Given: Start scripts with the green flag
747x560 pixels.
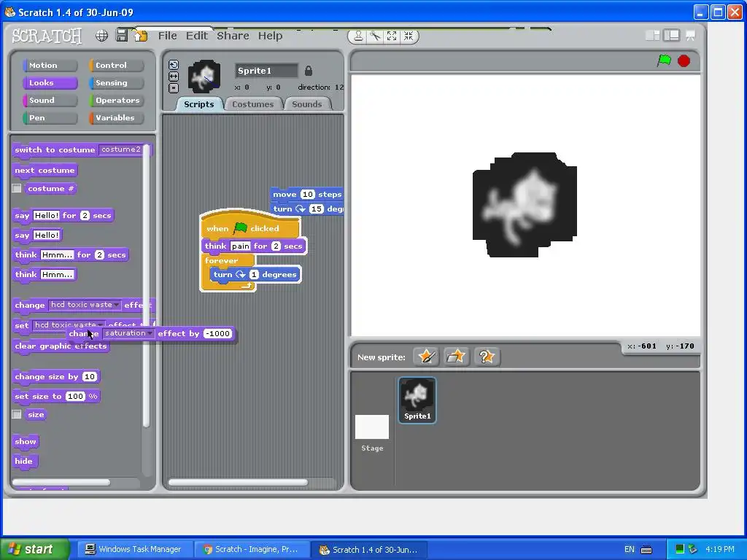Looking at the screenshot, I should [664, 61].
